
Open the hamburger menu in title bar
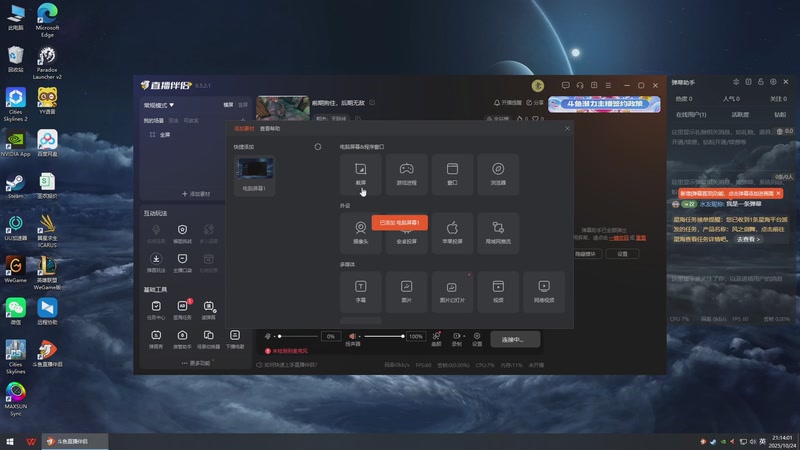pos(608,85)
